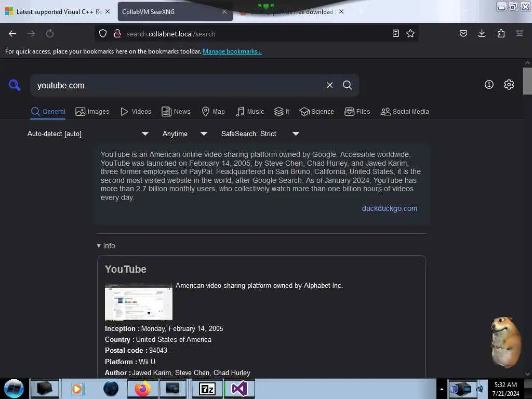Bookmark this page with the star icon
Viewport: 532px width, 399px height.
(x=410, y=34)
